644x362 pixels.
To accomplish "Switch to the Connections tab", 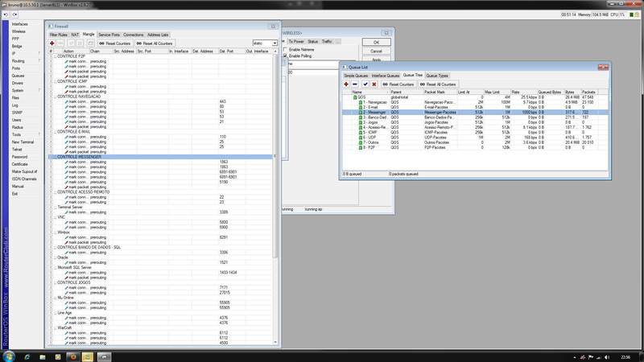I will click(x=134, y=35).
